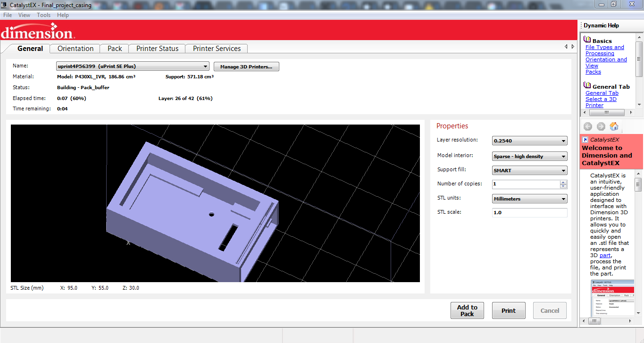Switch to the General tab

(x=30, y=48)
